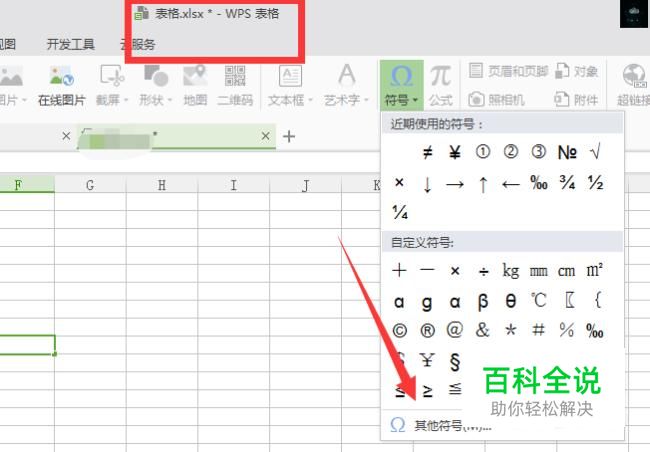Insert the m² unit symbol
The height and width of the screenshot is (452, 650).
click(x=594, y=270)
